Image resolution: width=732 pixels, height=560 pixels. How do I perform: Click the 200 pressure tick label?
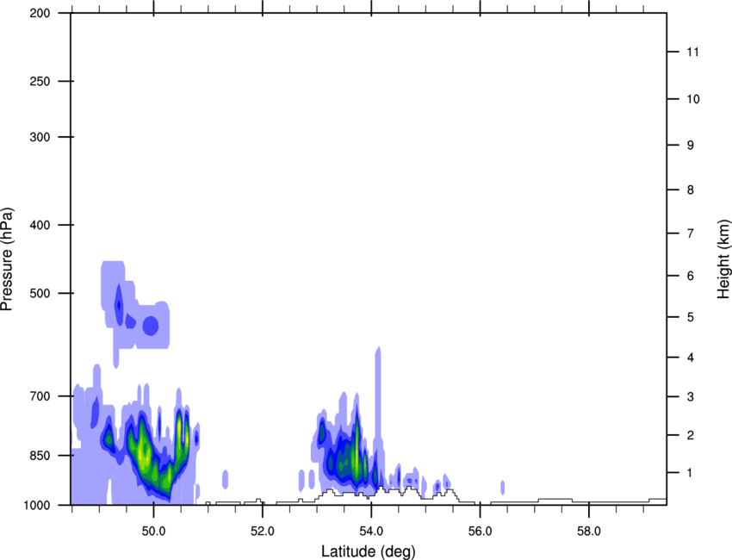tap(40, 13)
